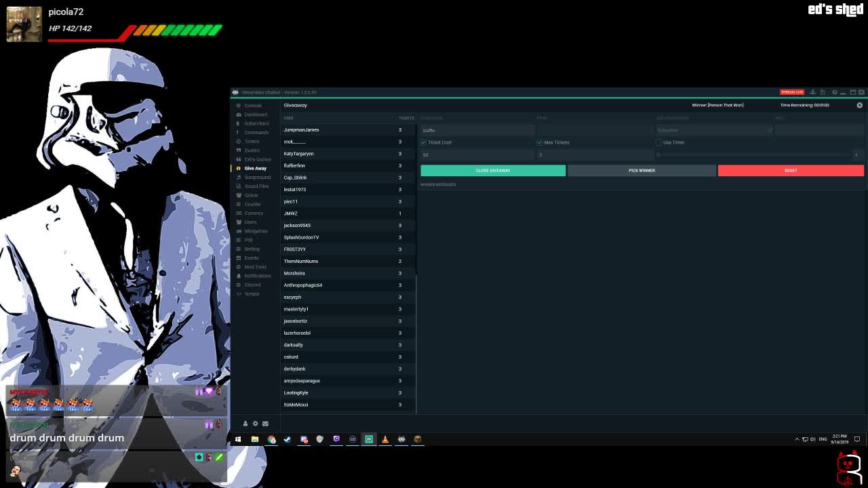Click the Betting icon in sidebar
The height and width of the screenshot is (488, 868).
tap(238, 249)
